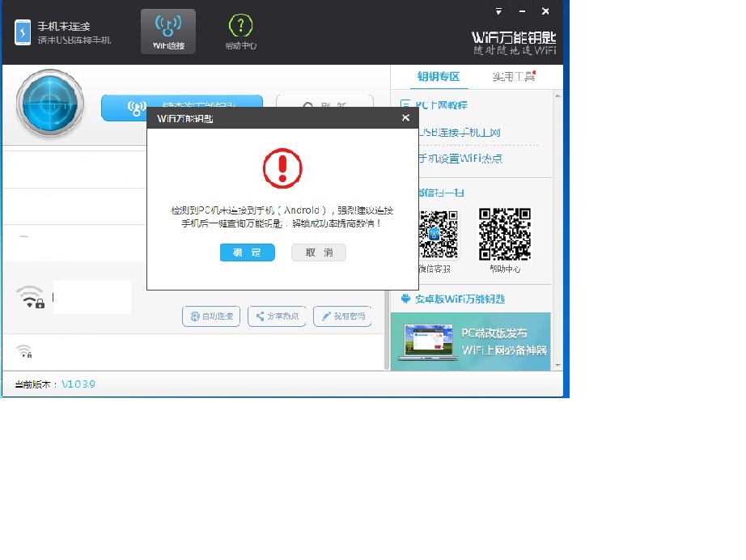Image resolution: width=746 pixels, height=560 pixels.
Task: Click the WiFi万能钥匙 brand logo
Action: coord(514,43)
